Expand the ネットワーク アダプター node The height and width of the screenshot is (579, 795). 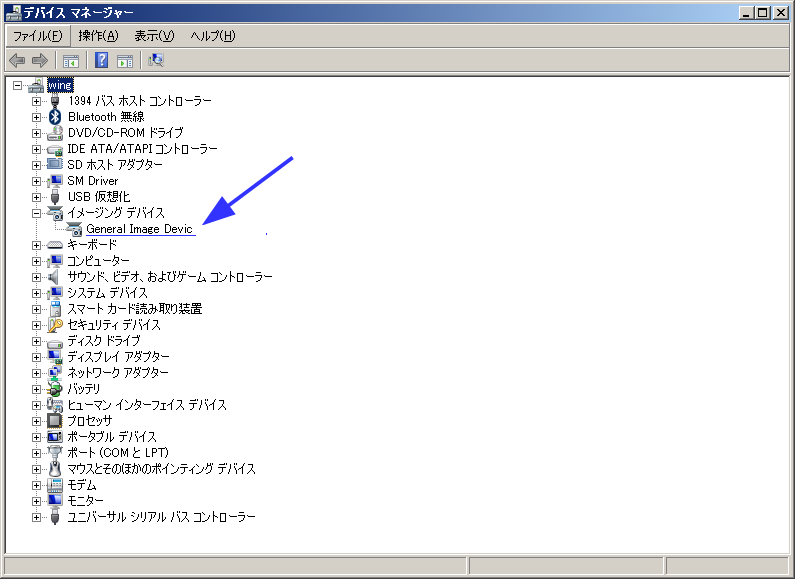[x=36, y=373]
